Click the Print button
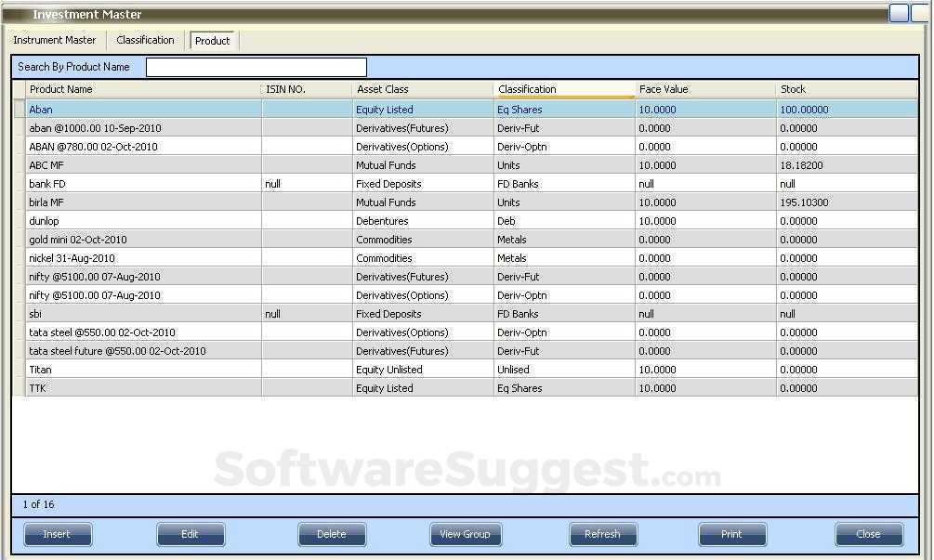This screenshot has height=560, width=934. pyautogui.click(x=732, y=534)
